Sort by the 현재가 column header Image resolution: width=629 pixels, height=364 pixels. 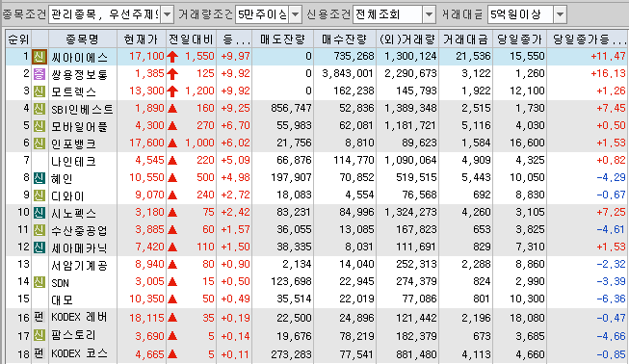pyautogui.click(x=142, y=39)
